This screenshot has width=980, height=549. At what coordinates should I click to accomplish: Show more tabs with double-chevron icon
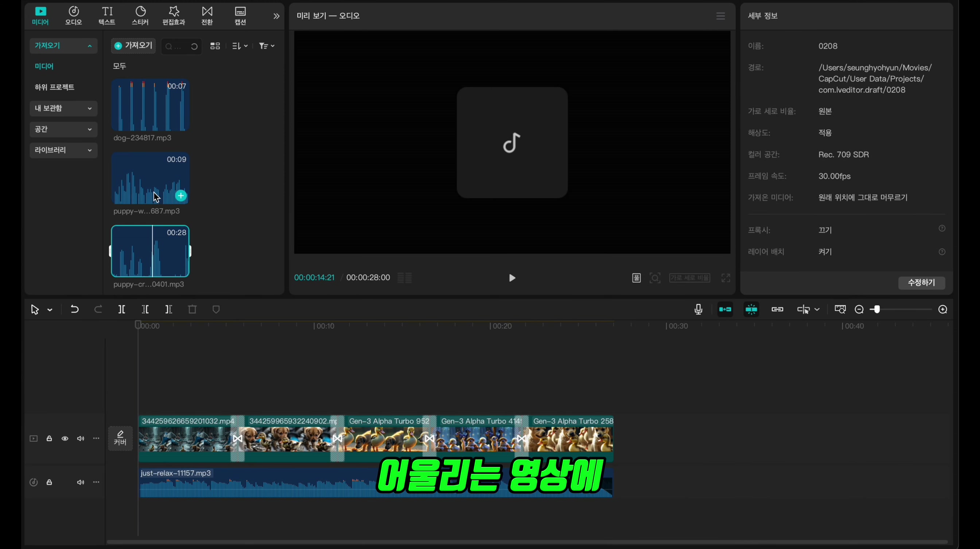277,16
